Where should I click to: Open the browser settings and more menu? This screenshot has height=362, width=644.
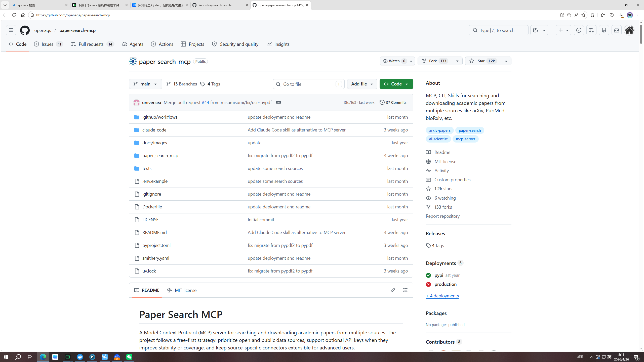pyautogui.click(x=639, y=15)
